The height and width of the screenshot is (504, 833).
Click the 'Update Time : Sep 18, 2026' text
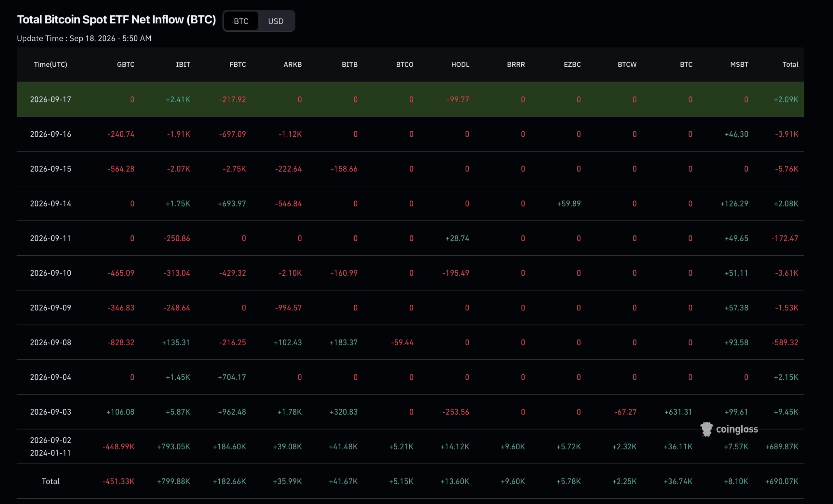pyautogui.click(x=66, y=38)
